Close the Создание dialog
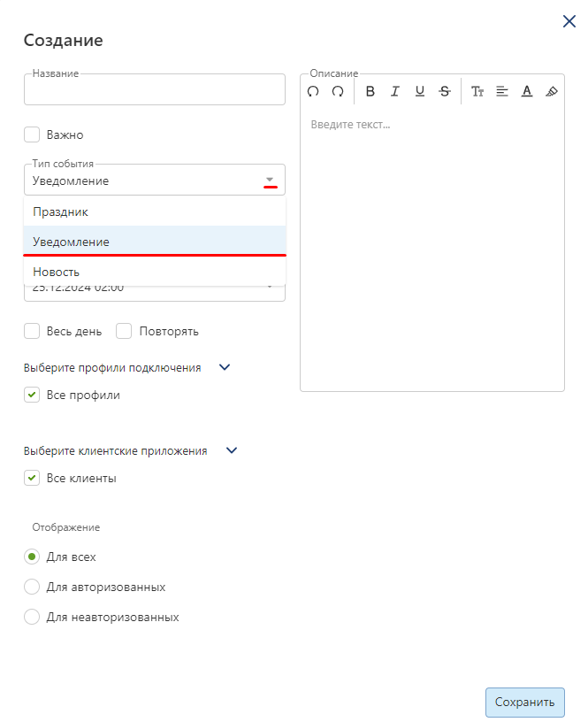Viewport: 588px width, 722px height. pos(569,21)
